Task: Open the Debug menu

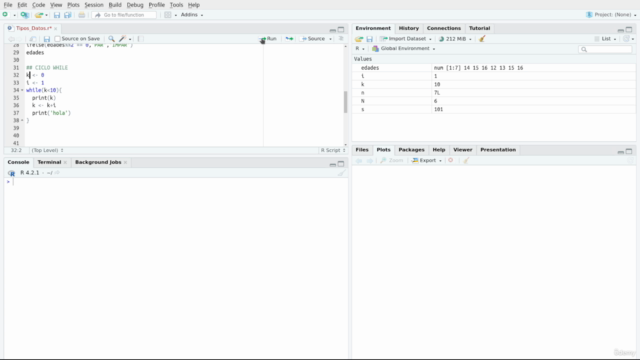Action: pos(135,5)
